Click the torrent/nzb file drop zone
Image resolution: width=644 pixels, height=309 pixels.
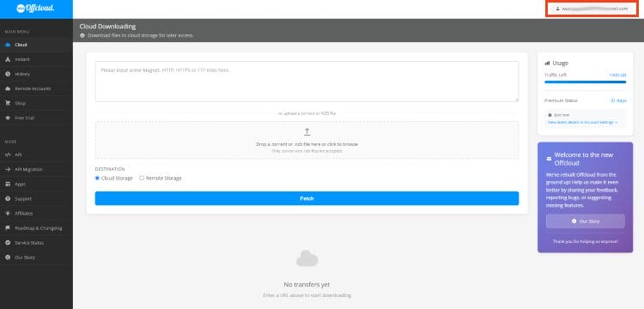307,140
